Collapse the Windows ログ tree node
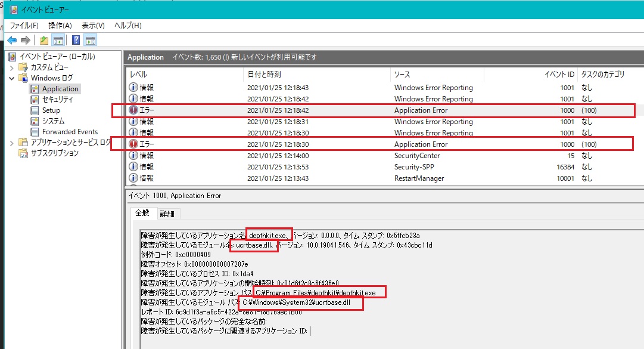 pos(11,78)
